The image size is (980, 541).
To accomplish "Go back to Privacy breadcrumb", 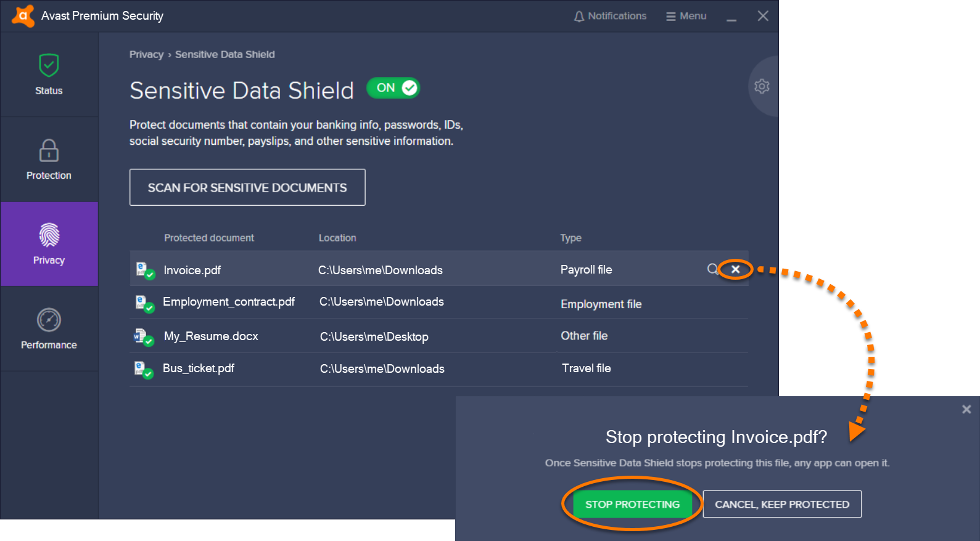I will pyautogui.click(x=146, y=54).
